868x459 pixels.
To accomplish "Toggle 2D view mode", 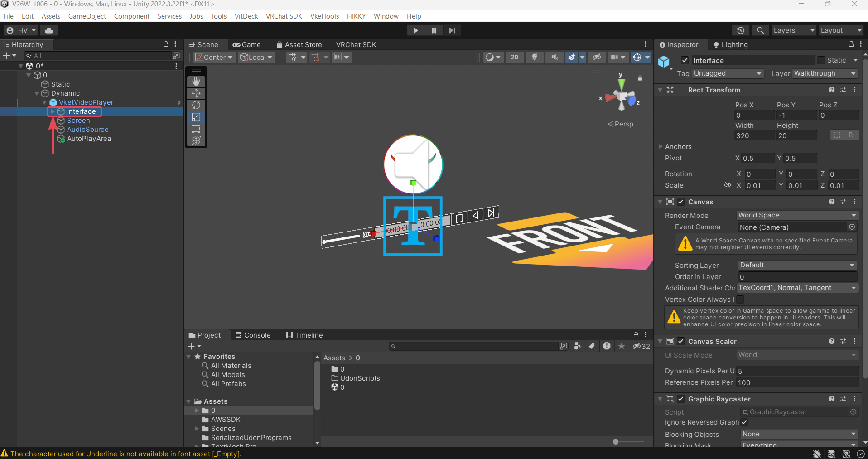I will (515, 57).
